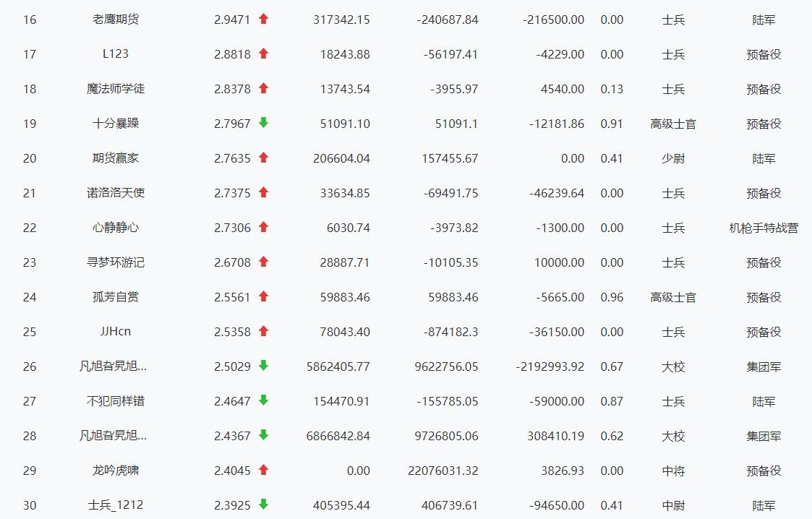Click rank number 16 cell
This screenshot has height=519, width=812.
(x=30, y=20)
